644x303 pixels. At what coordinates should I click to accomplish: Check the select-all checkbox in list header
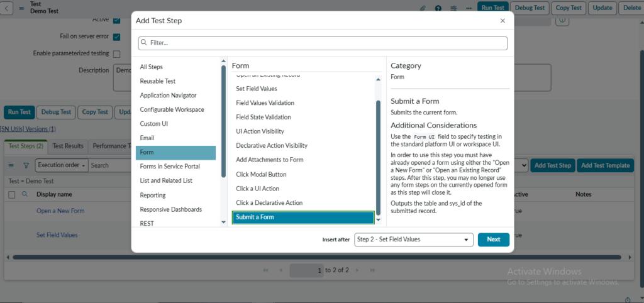[11, 195]
